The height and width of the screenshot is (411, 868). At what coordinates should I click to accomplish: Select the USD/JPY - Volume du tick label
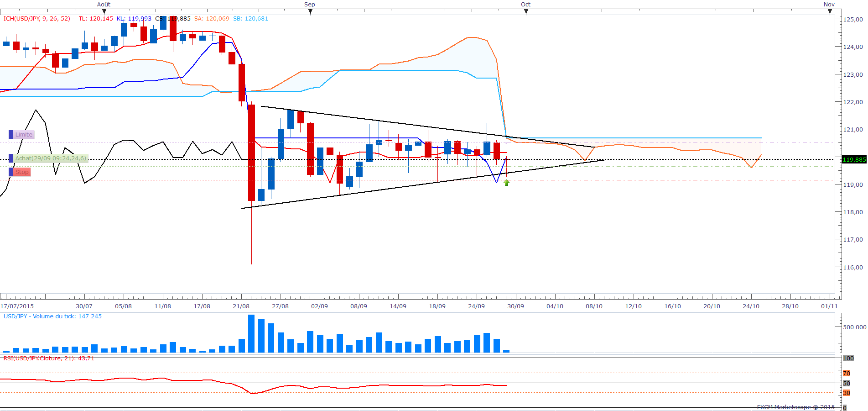(52, 316)
